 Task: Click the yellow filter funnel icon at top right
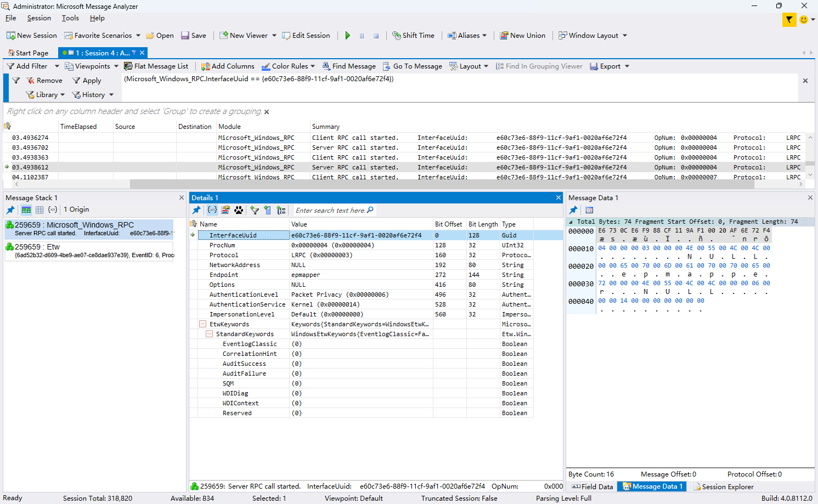tap(789, 20)
